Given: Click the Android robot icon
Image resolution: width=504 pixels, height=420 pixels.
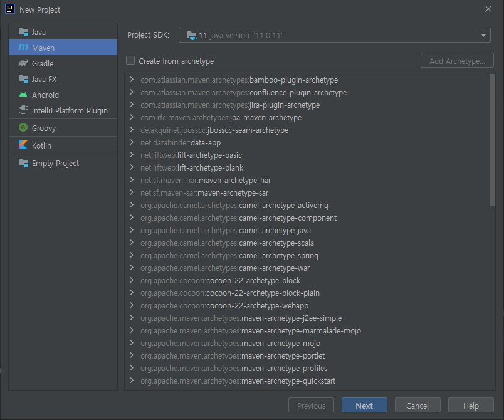Looking at the screenshot, I should [x=23, y=95].
